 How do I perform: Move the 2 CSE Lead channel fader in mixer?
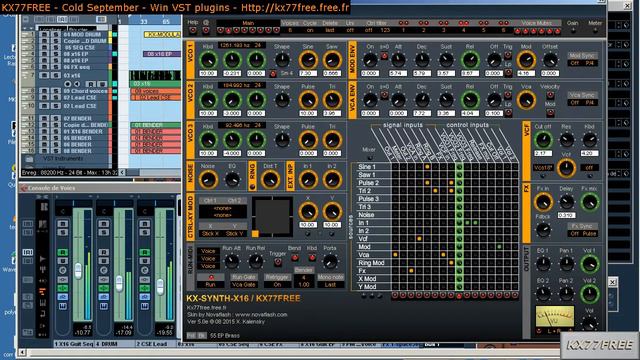pyautogui.click(x=160, y=287)
